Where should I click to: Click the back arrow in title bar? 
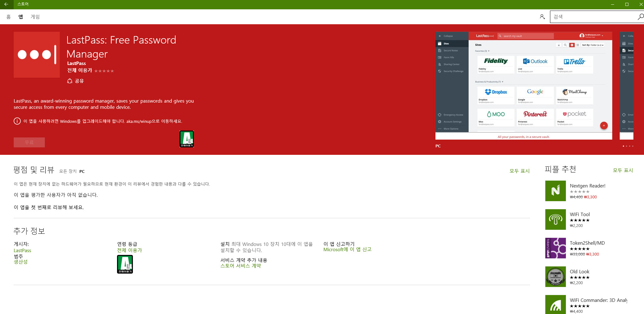click(x=6, y=4)
